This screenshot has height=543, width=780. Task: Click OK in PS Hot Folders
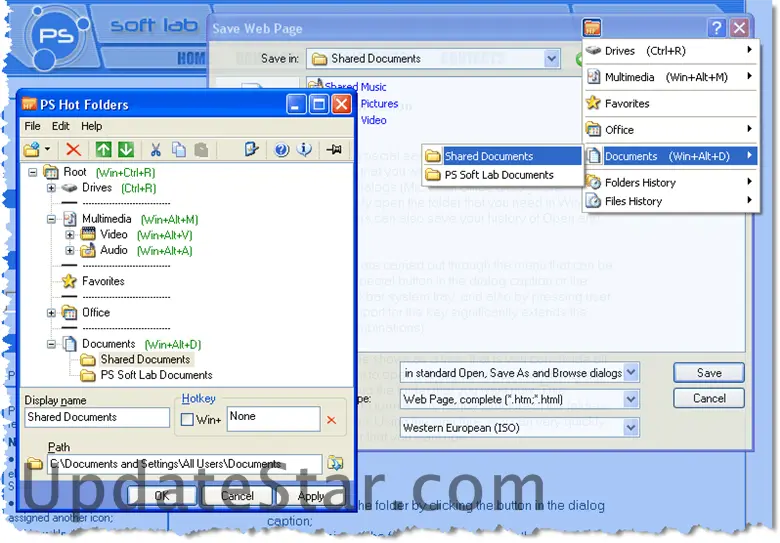pos(162,496)
